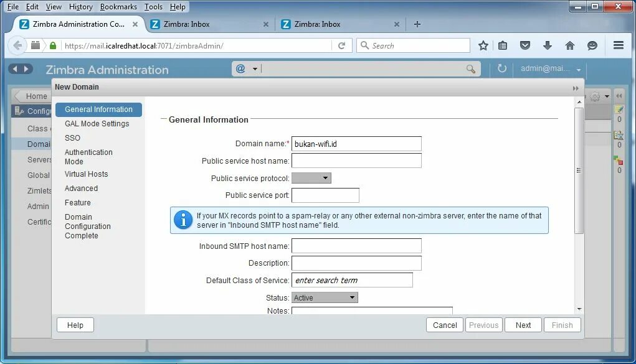
Task: Click the site identity icon beside padlock
Action: coord(36,45)
